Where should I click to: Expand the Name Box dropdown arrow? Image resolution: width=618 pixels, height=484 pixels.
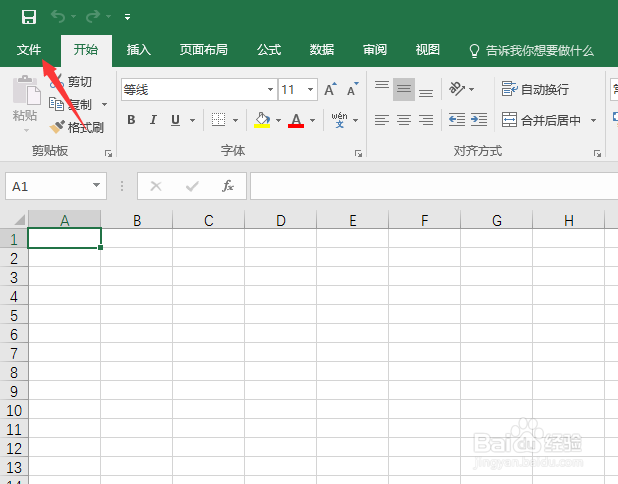96,186
